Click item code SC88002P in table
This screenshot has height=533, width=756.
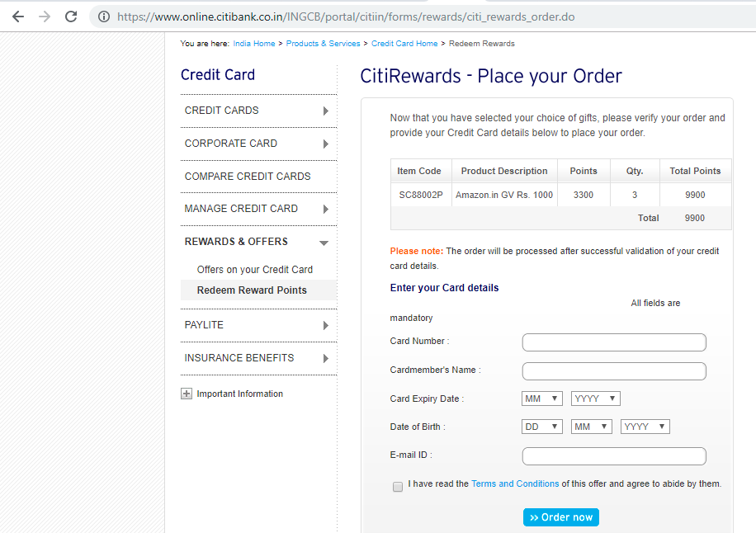(x=421, y=196)
